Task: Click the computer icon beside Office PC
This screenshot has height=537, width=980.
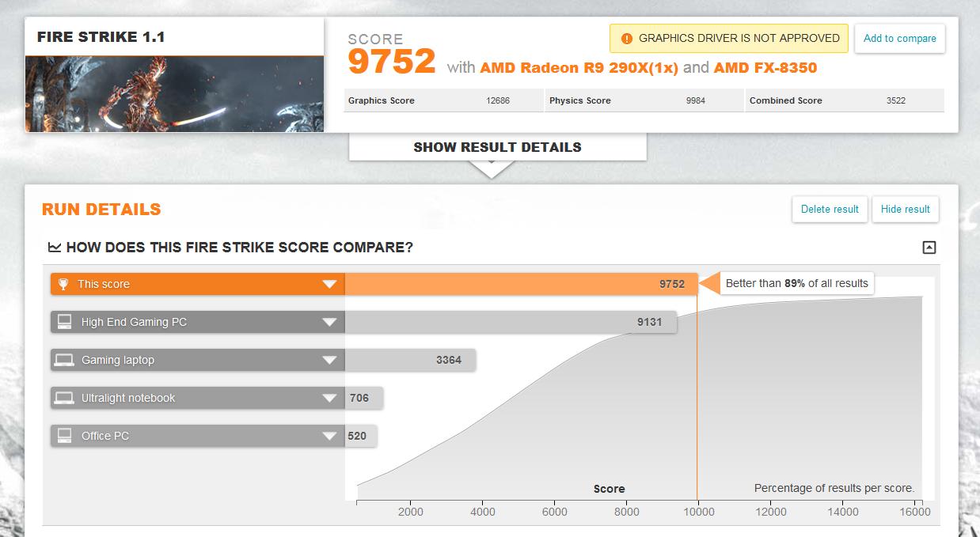Action: click(63, 436)
